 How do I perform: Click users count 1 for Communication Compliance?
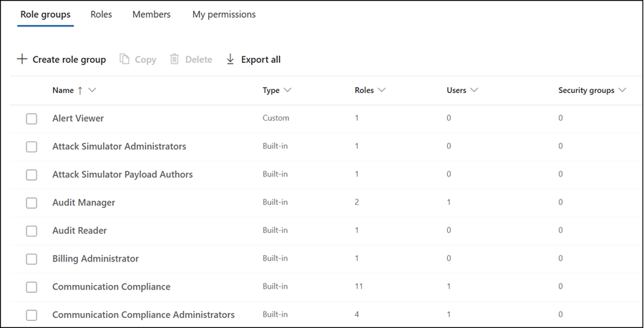pyautogui.click(x=449, y=286)
